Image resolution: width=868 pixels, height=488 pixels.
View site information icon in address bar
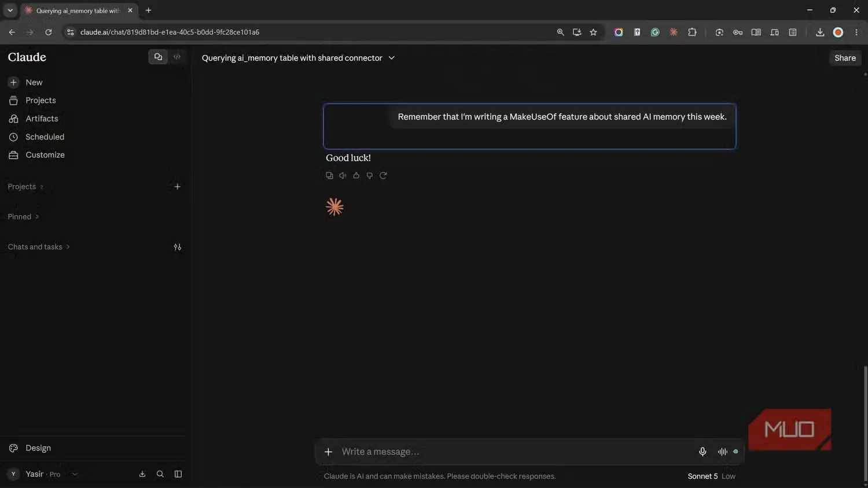(71, 32)
